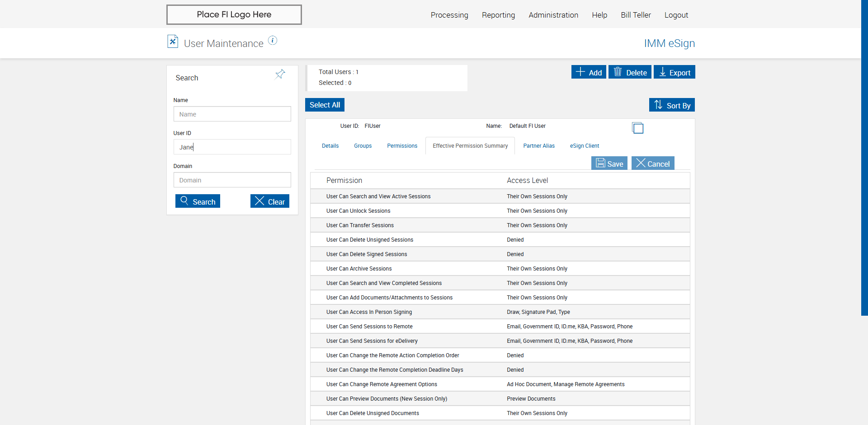This screenshot has width=868, height=425.
Task: Click 'User Can Preview Documents (New Session Only)'
Action: 387,399
